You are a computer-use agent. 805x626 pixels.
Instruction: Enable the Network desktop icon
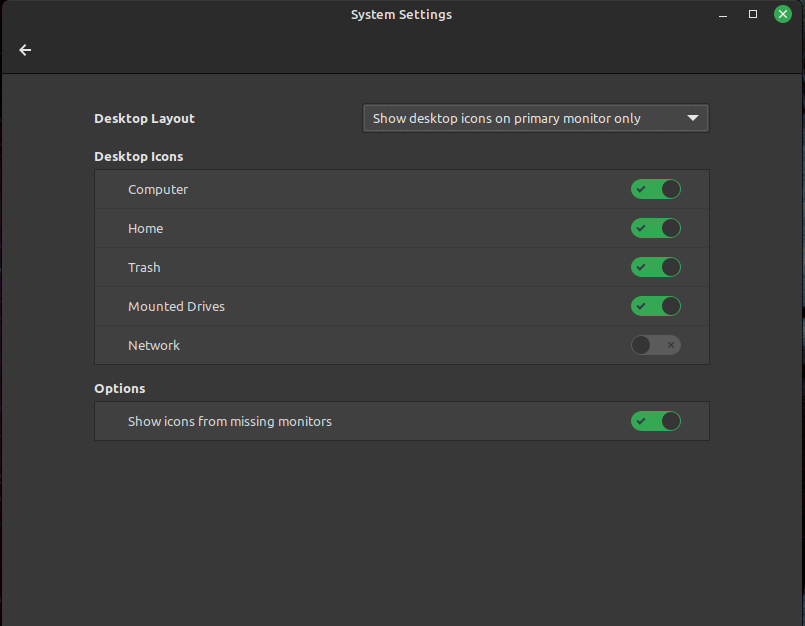(x=656, y=346)
